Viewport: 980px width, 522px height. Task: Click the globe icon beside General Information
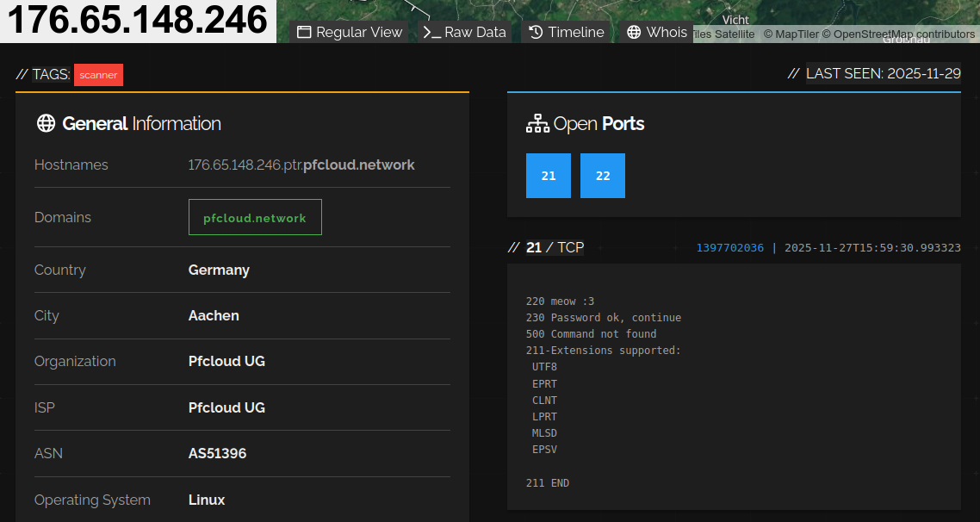click(x=45, y=122)
